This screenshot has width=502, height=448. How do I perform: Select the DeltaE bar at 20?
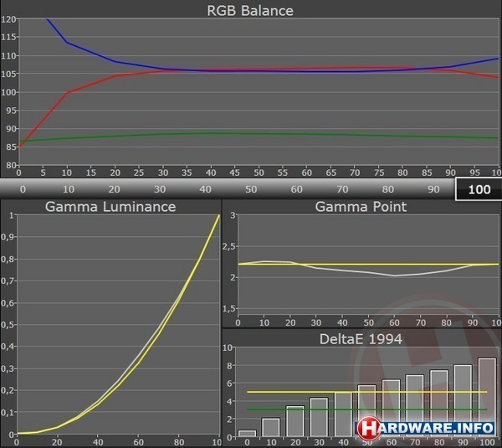[295, 421]
